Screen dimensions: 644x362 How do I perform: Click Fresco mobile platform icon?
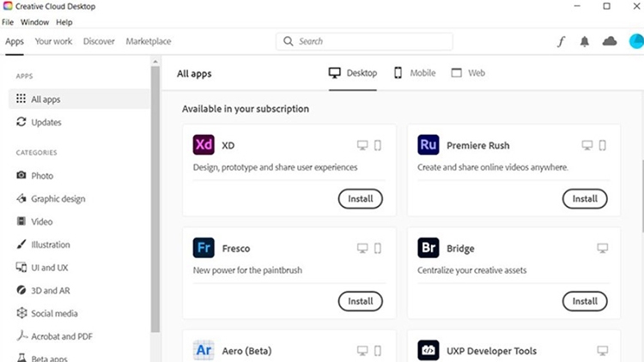click(378, 248)
